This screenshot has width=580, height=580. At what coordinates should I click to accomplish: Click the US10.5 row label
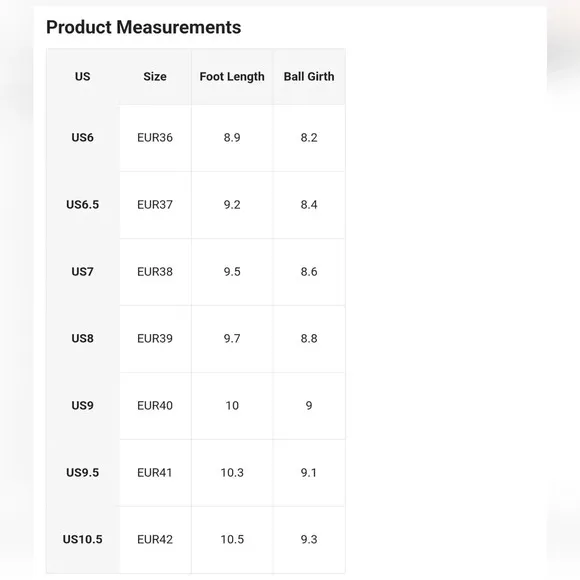[82, 539]
